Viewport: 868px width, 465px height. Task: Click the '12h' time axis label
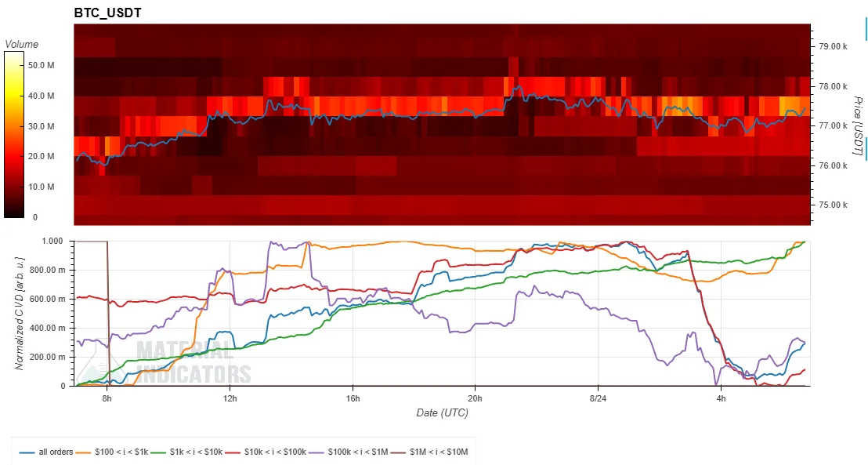coord(230,398)
